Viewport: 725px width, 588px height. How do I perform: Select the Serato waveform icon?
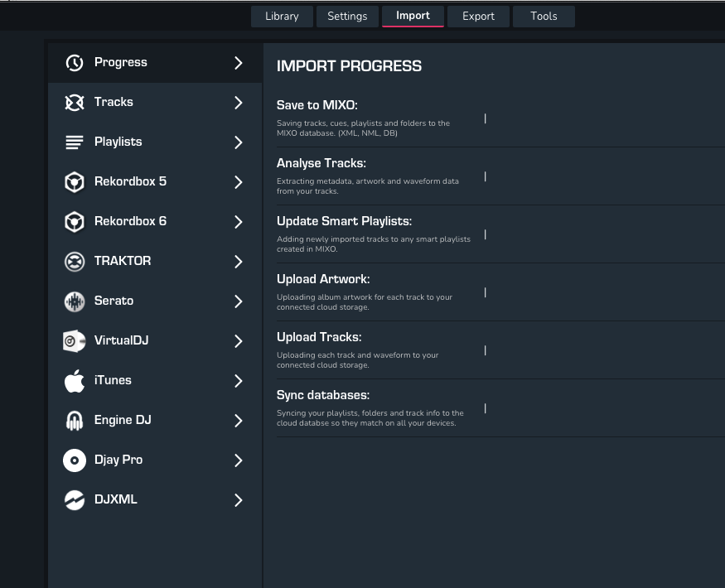click(75, 301)
